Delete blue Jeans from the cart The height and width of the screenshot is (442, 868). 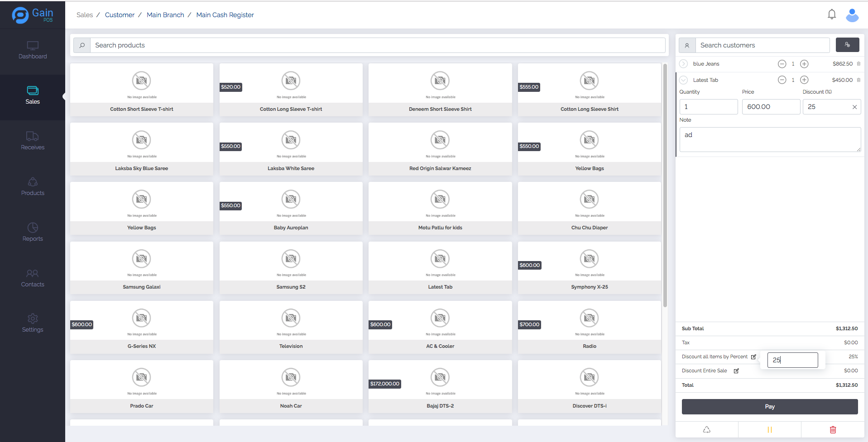click(858, 64)
